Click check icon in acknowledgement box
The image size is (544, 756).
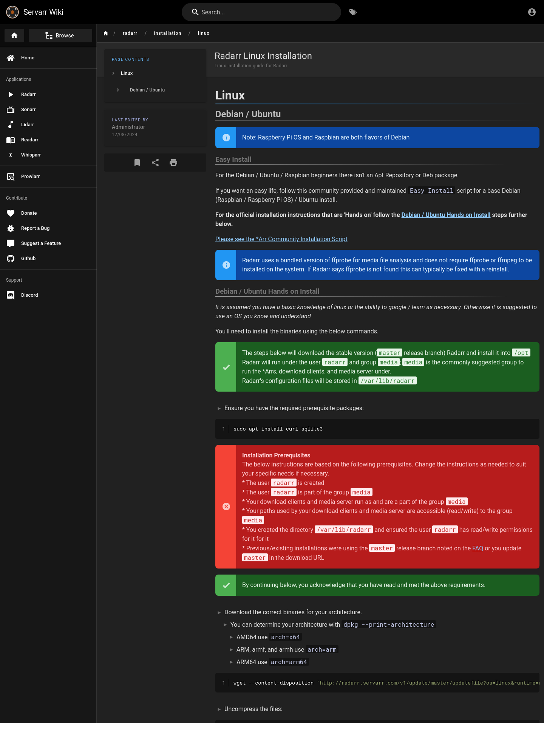[226, 585]
